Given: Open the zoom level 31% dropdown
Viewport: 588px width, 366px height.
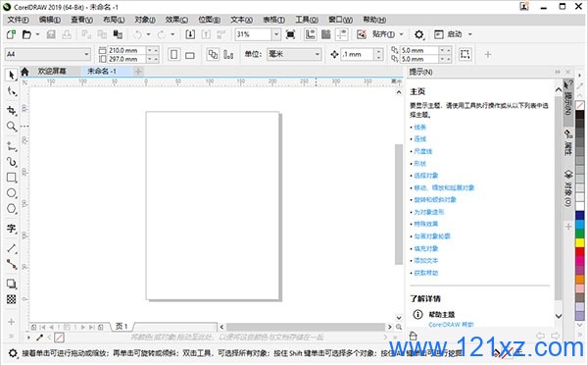Looking at the screenshot, I should point(276,34).
